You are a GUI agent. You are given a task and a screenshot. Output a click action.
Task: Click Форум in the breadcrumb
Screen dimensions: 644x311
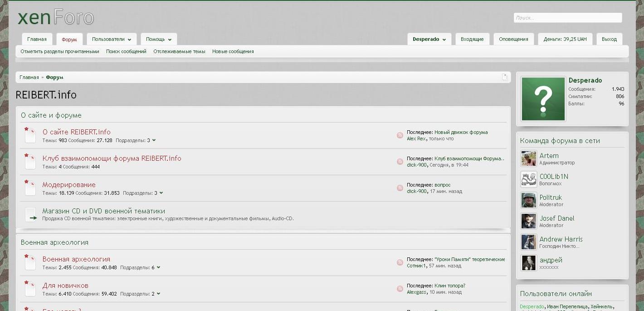coord(54,78)
